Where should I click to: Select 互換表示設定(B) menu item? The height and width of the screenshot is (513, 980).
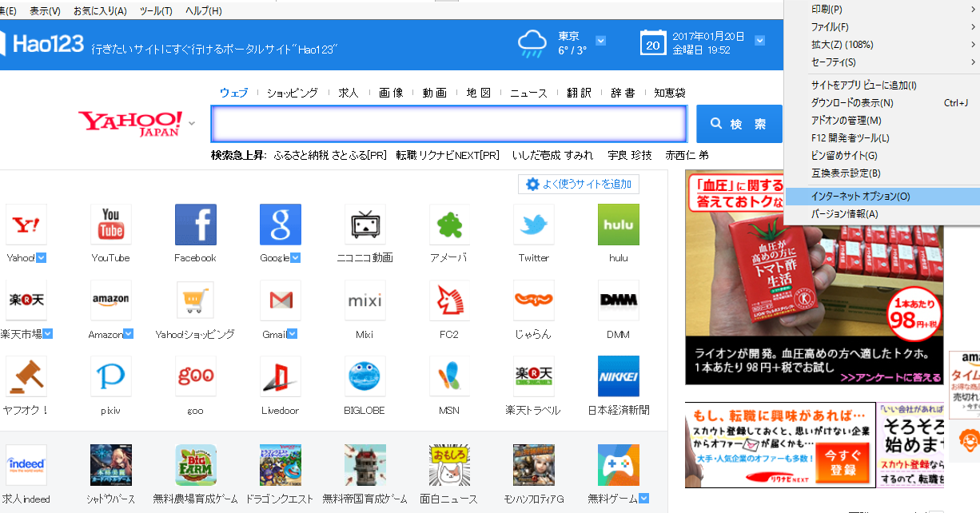[x=882, y=173]
